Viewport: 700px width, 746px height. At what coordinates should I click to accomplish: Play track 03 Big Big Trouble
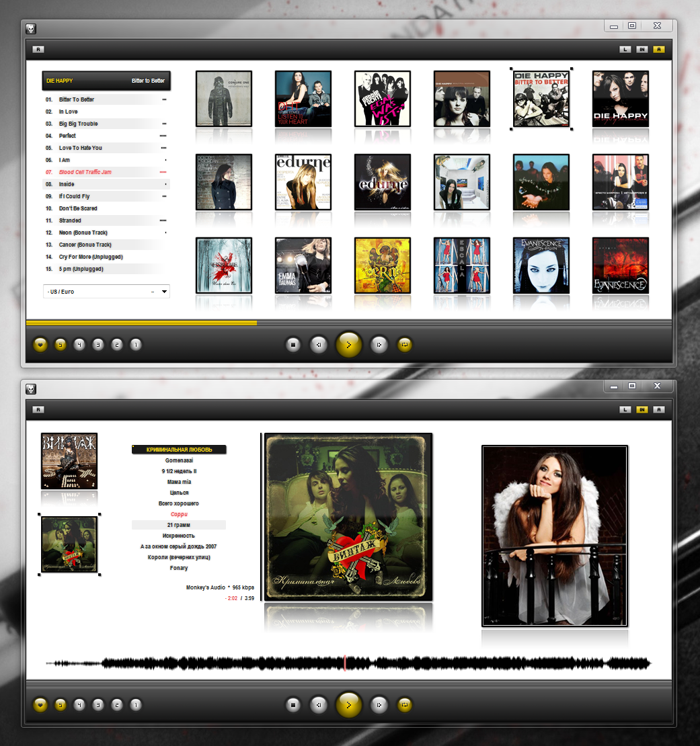pyautogui.click(x=106, y=124)
